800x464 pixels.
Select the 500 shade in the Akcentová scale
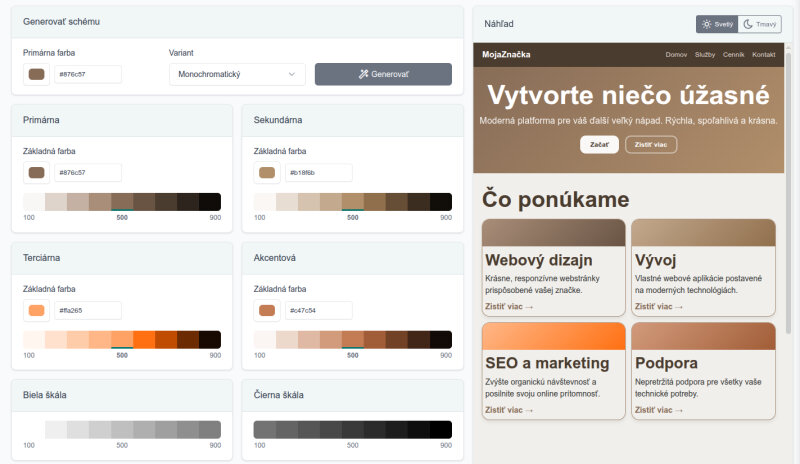click(353, 339)
